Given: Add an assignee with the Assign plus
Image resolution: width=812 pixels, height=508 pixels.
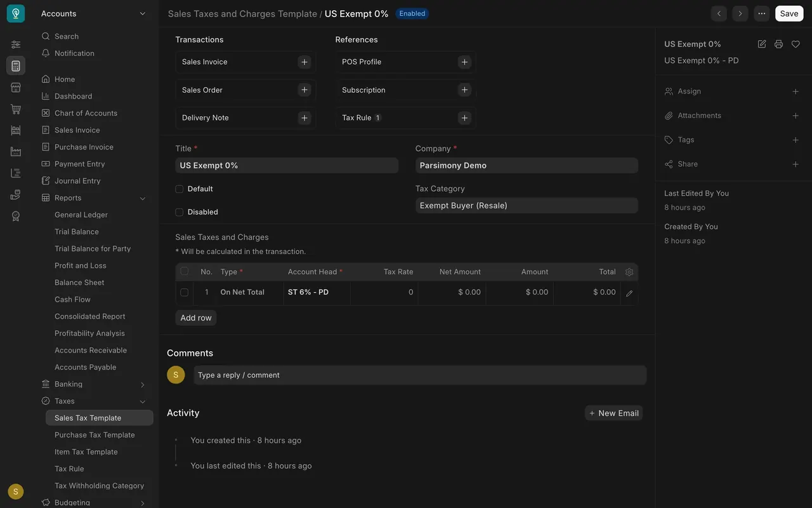Looking at the screenshot, I should pyautogui.click(x=796, y=91).
